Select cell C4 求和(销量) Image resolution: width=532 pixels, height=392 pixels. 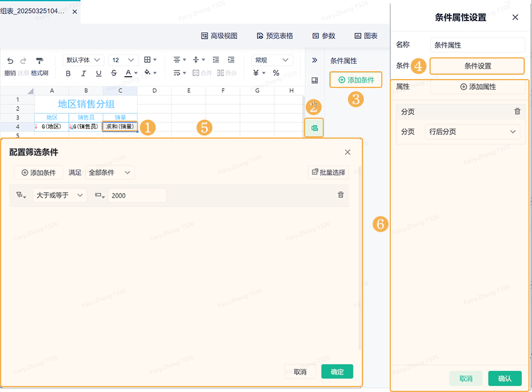(120, 127)
